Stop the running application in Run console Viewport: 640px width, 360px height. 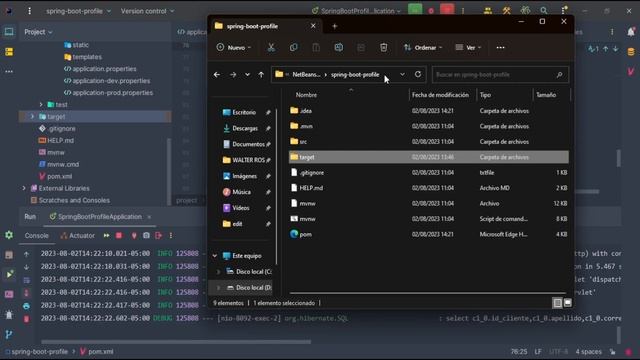119,236
